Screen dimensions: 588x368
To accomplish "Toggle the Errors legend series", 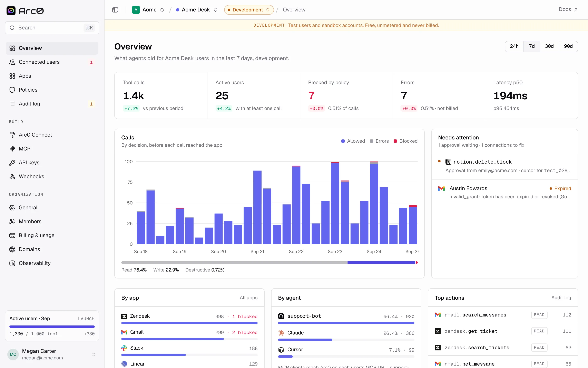I will 379,141.
